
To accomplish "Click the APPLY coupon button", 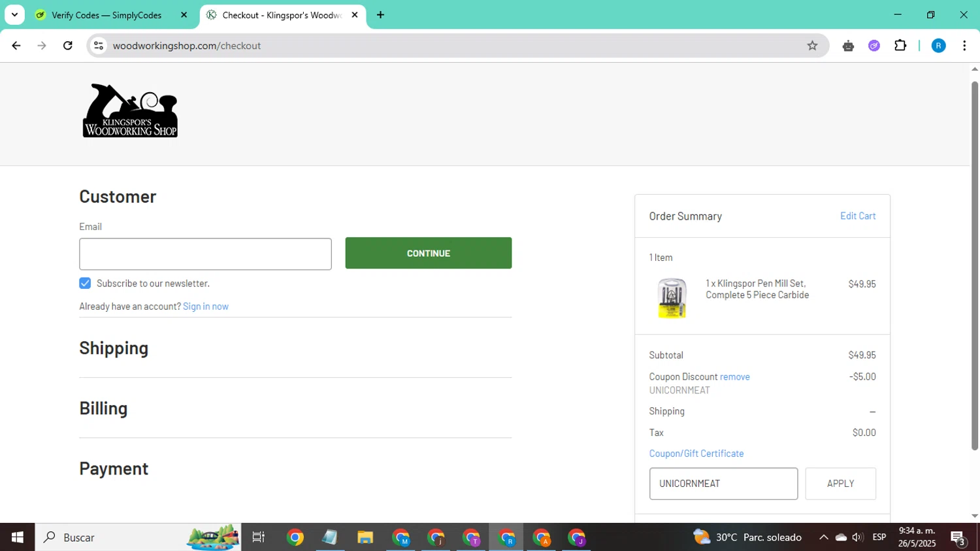I will click(840, 484).
